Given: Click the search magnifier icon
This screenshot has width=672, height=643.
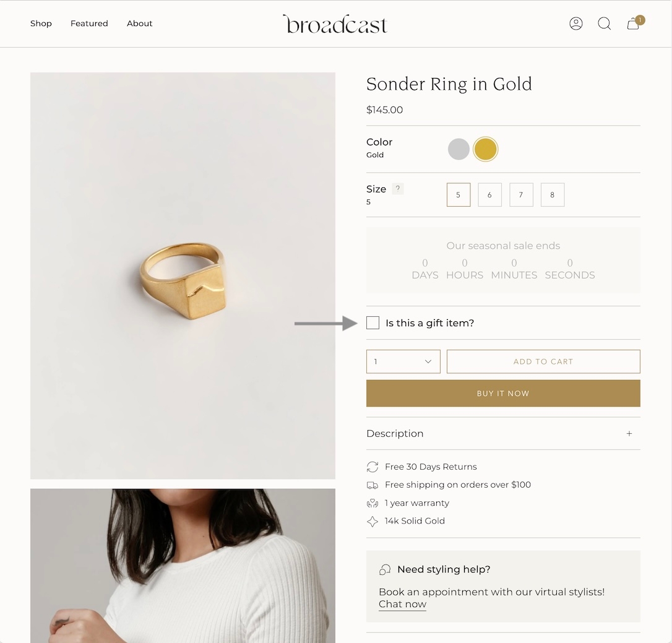Looking at the screenshot, I should point(605,24).
